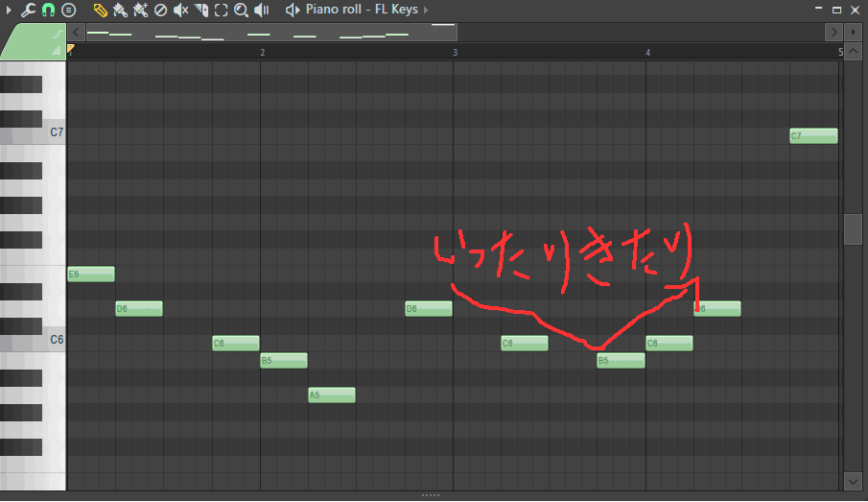Select the C6 note ending at bar 2
Viewport: 868px width, 502px height.
236,343
